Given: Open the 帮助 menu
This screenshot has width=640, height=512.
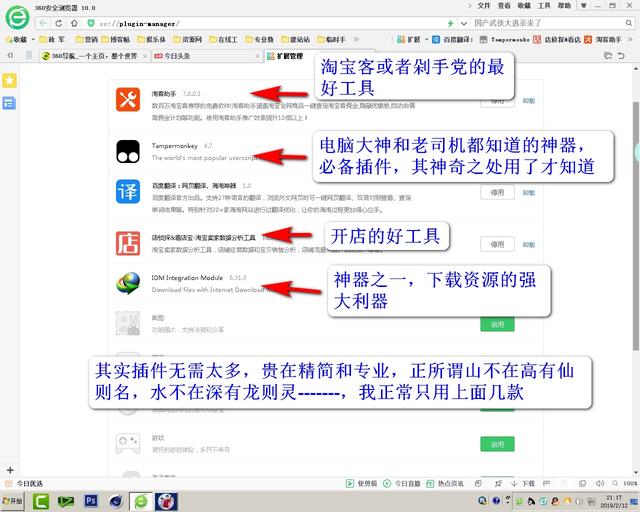Looking at the screenshot, I should pos(564,6).
